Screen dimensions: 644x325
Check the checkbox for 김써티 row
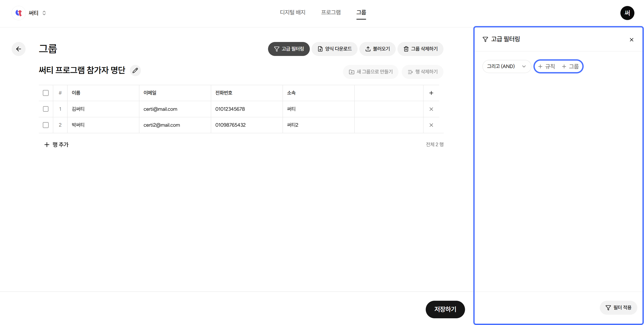pos(46,109)
